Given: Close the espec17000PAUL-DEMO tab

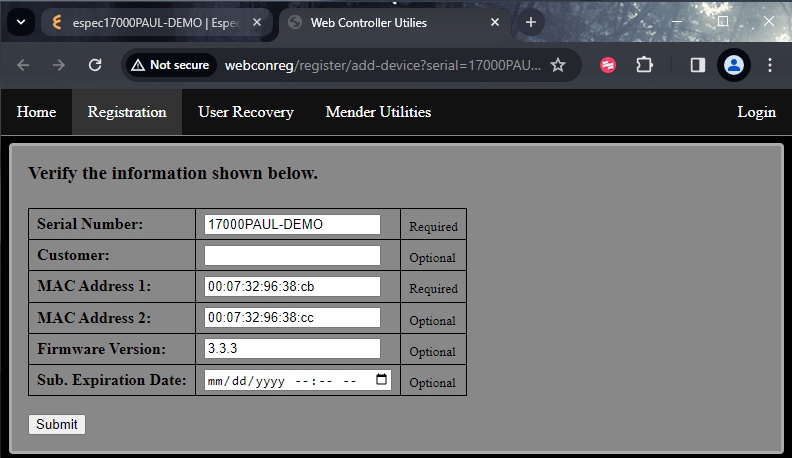Looking at the screenshot, I should [x=257, y=23].
